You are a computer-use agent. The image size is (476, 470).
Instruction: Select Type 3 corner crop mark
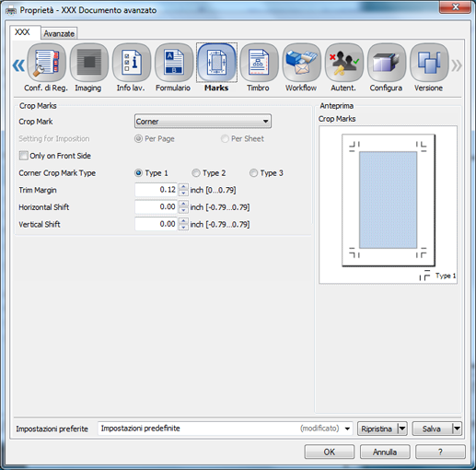click(x=253, y=173)
